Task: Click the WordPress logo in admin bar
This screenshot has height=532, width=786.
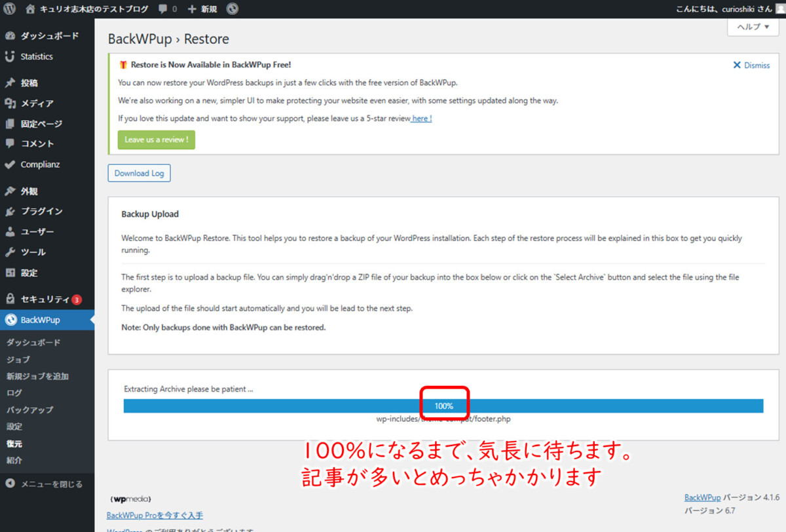Action: tap(9, 9)
